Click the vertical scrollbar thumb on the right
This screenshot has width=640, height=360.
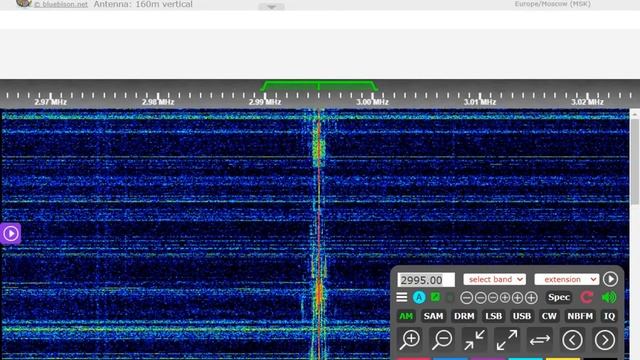coord(635,161)
